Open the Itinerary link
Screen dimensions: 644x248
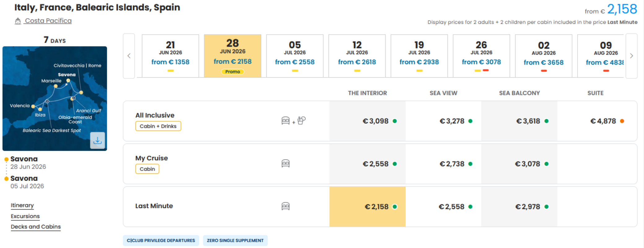point(22,205)
